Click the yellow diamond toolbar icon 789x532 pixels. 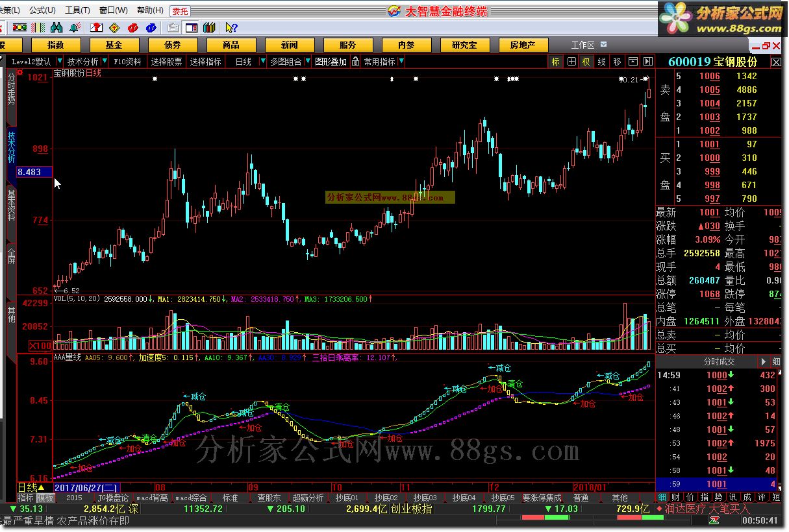(x=114, y=28)
